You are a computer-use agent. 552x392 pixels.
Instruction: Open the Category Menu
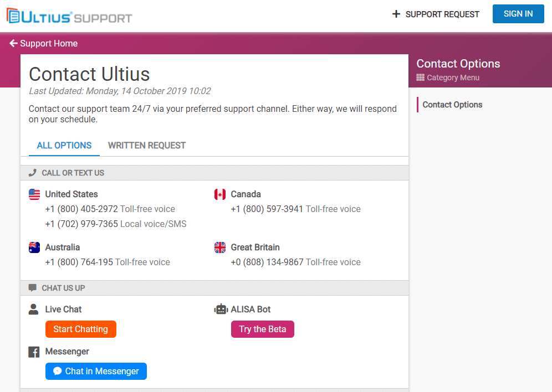click(x=448, y=78)
